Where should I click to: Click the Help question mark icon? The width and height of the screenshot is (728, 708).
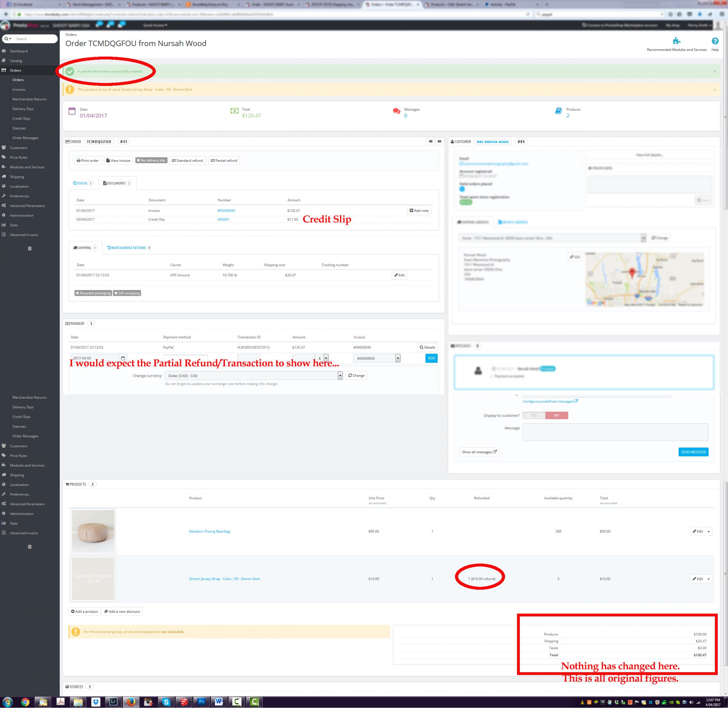click(715, 41)
